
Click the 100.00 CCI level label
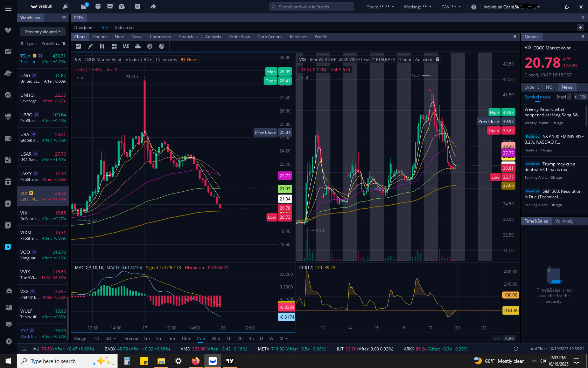[x=510, y=295]
